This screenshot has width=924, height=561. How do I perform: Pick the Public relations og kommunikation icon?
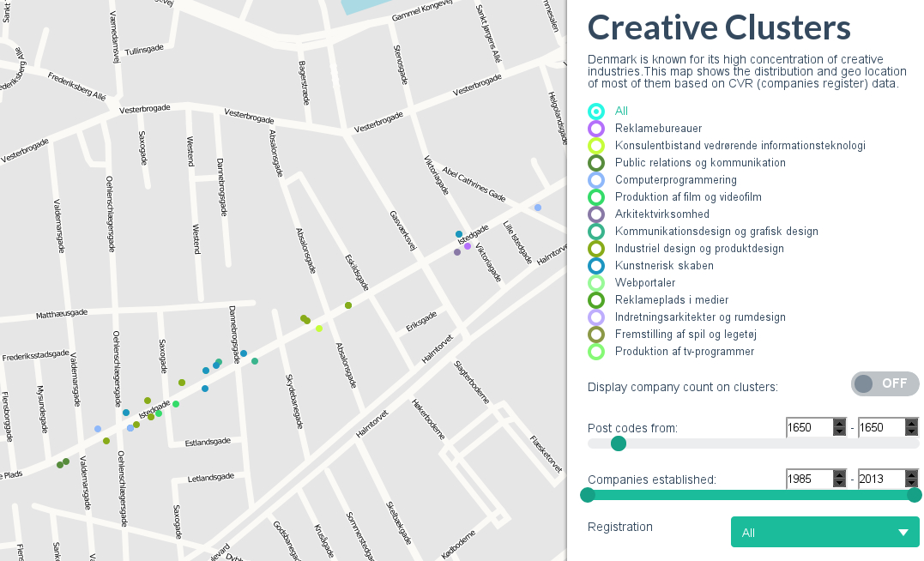596,163
